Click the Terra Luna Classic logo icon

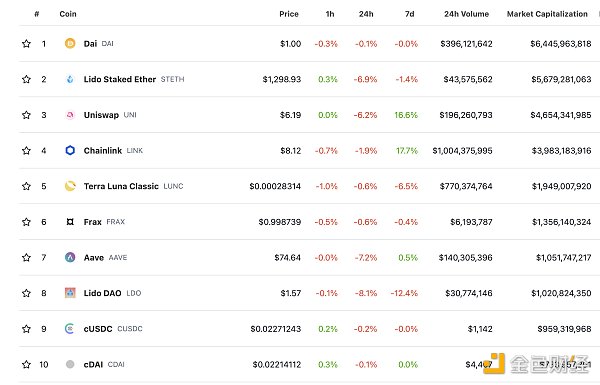(x=70, y=186)
